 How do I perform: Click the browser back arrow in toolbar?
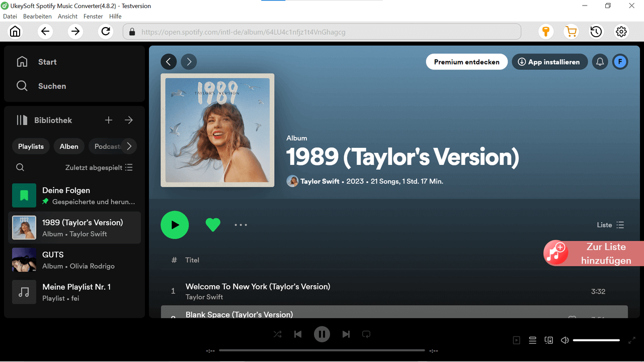(x=45, y=32)
